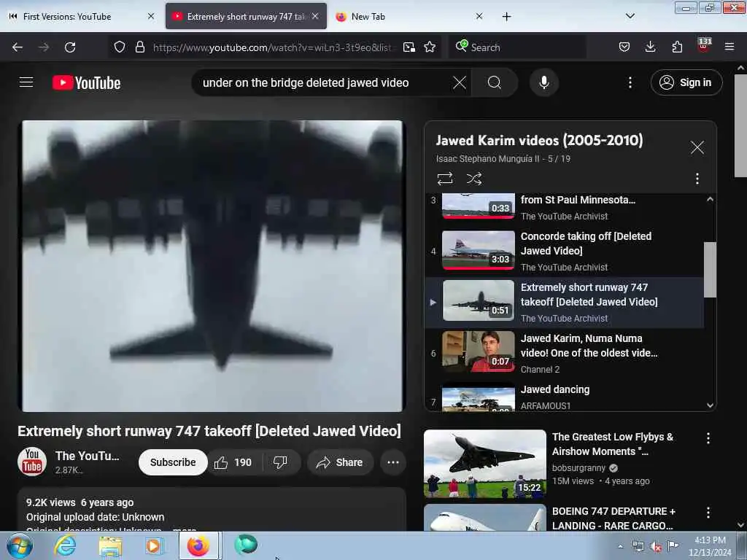This screenshot has height=560, width=747.
Task: Subscribe to The YouTube Archivist channel
Action: pos(173,462)
